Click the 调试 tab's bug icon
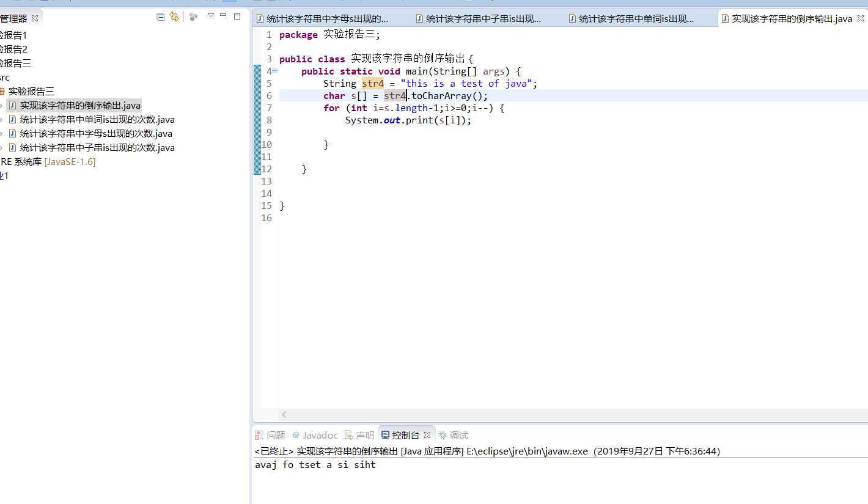Viewport: 868px width, 504px height. point(443,435)
